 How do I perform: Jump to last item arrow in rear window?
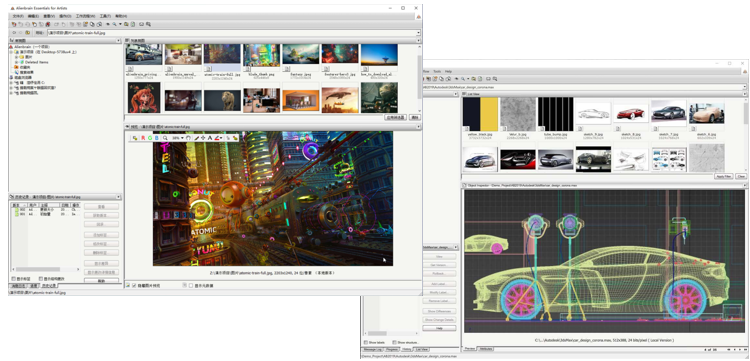[x=745, y=350]
